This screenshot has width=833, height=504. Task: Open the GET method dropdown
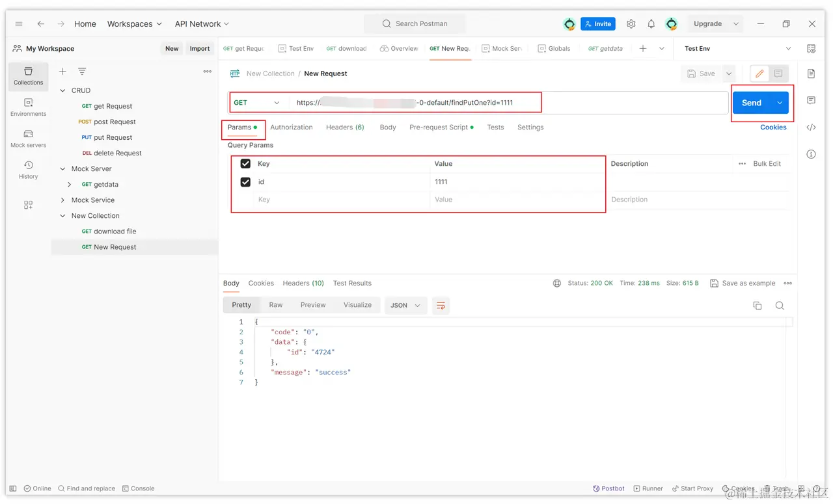258,103
